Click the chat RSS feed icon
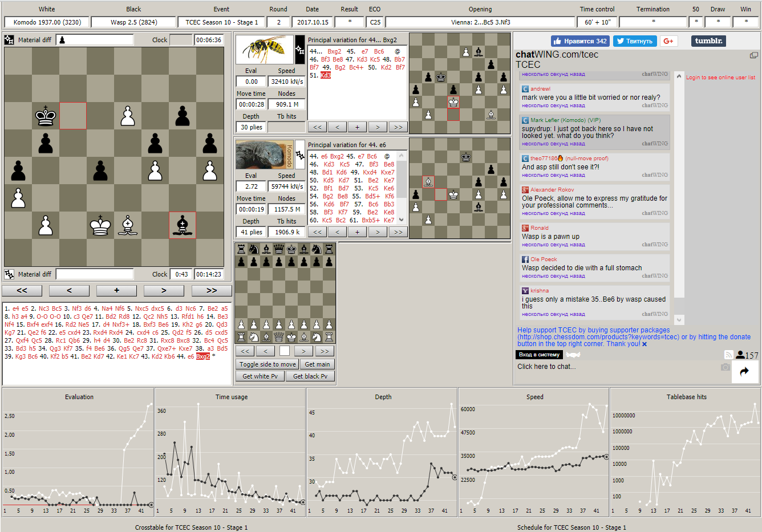762x532 pixels. tap(728, 355)
